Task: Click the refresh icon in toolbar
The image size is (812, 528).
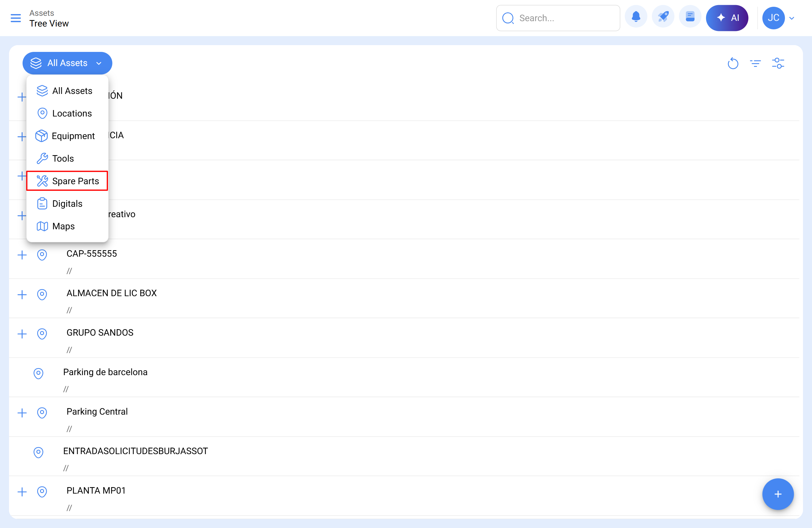Action: 733,63
